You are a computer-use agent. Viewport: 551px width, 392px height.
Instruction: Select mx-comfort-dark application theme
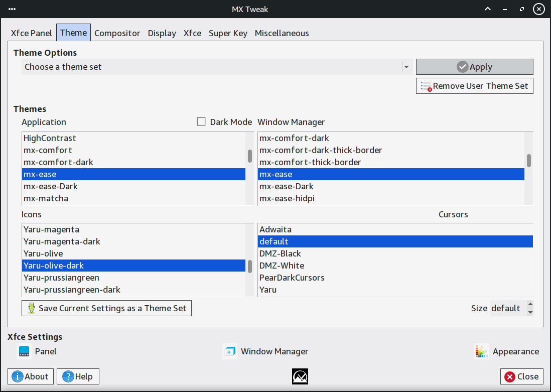coord(58,162)
